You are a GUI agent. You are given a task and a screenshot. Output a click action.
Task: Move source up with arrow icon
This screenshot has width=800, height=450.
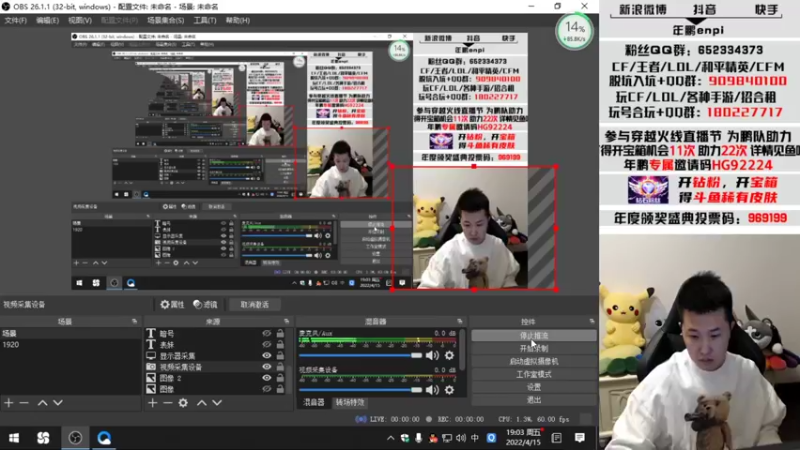pos(202,403)
